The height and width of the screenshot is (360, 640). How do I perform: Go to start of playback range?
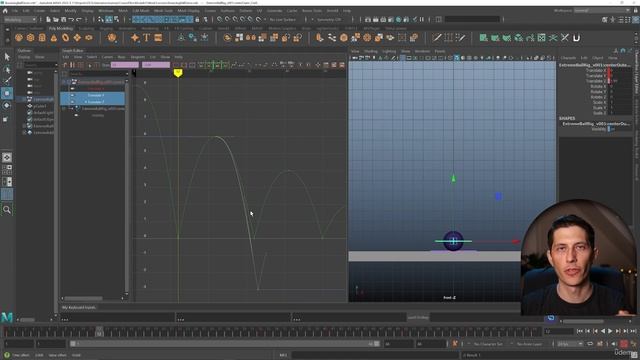[580, 331]
